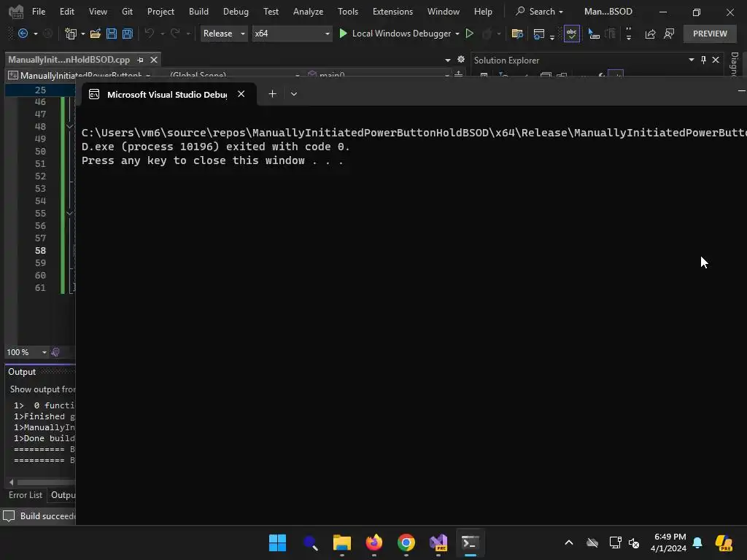Click the Undo arrow in toolbar

(149, 34)
